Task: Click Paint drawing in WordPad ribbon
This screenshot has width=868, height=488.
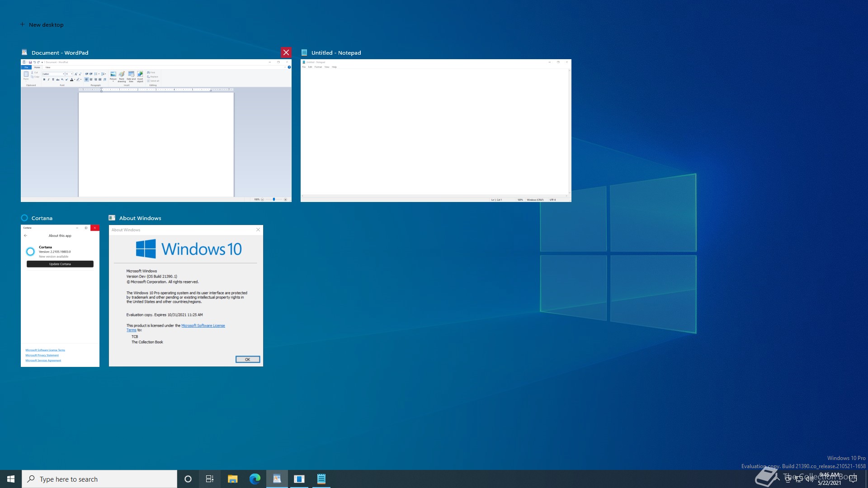Action: 122,76
